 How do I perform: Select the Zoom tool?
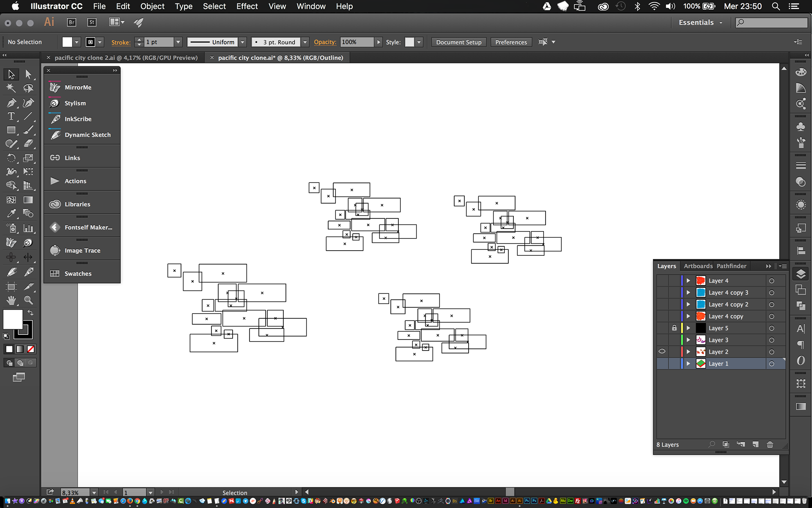click(28, 300)
